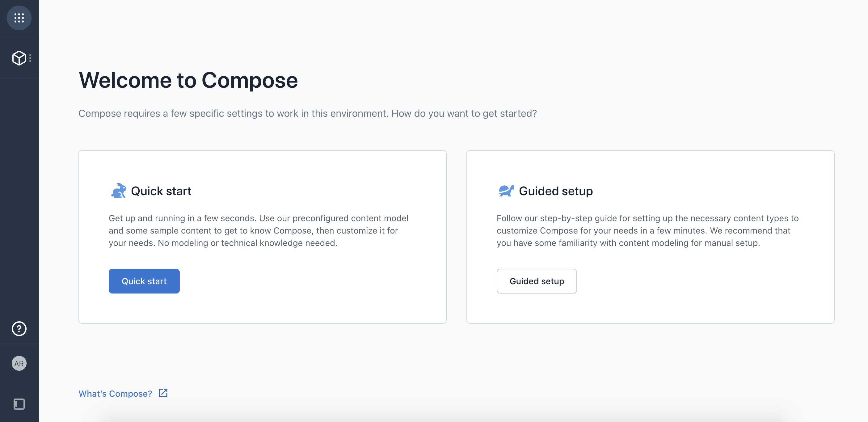Screen dimensions: 868x422
Task: Toggle the sidebar panel collapse icon
Action: pos(19,404)
